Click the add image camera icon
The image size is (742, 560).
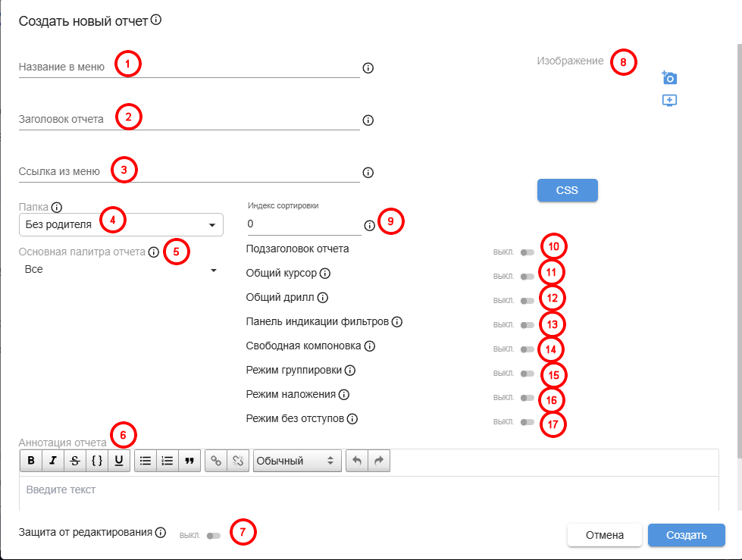pos(668,77)
